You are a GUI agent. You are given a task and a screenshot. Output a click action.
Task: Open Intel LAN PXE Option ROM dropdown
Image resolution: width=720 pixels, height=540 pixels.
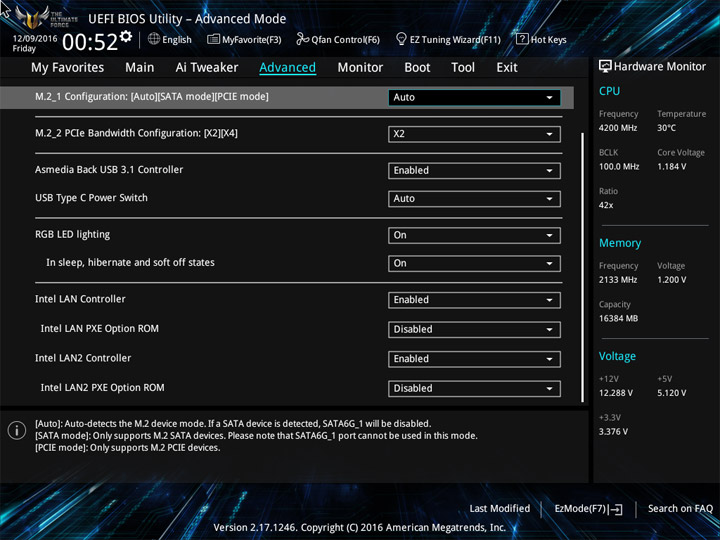(474, 330)
